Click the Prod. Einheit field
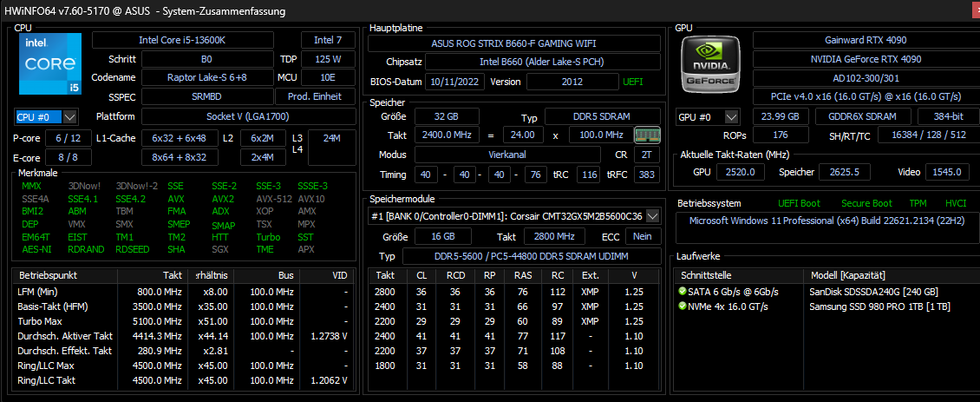This screenshot has width=980, height=402. [315, 97]
